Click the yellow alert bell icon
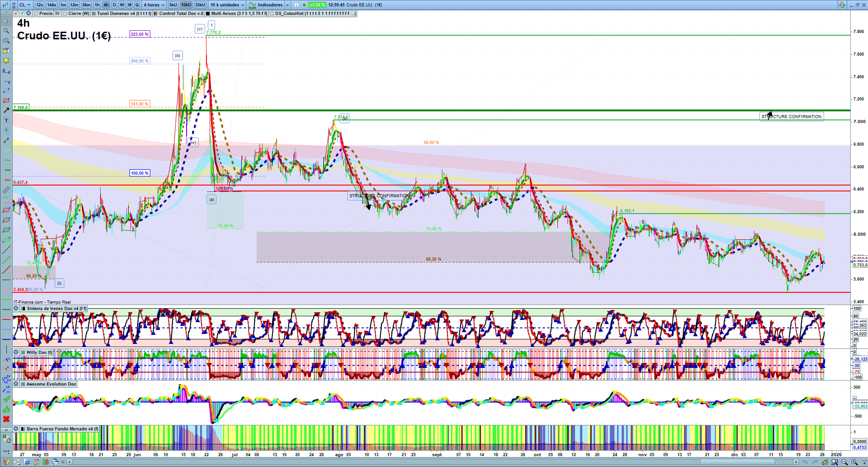 click(6, 61)
